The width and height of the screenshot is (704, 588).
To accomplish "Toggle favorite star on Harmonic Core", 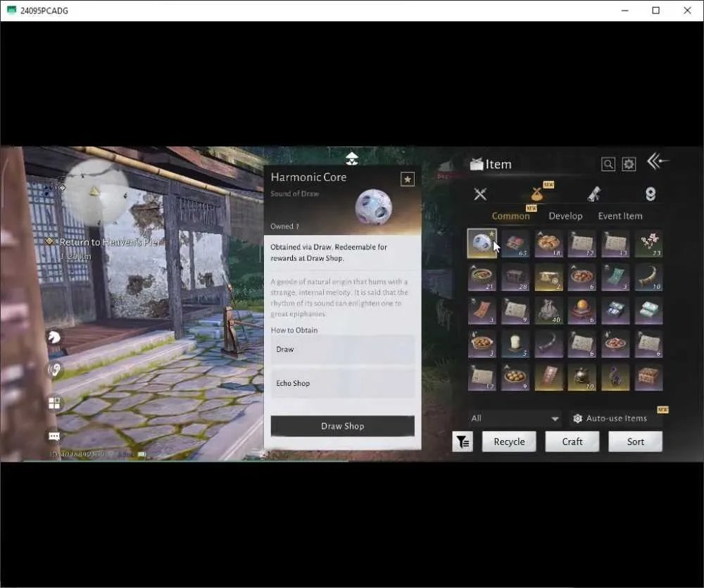I will (407, 180).
